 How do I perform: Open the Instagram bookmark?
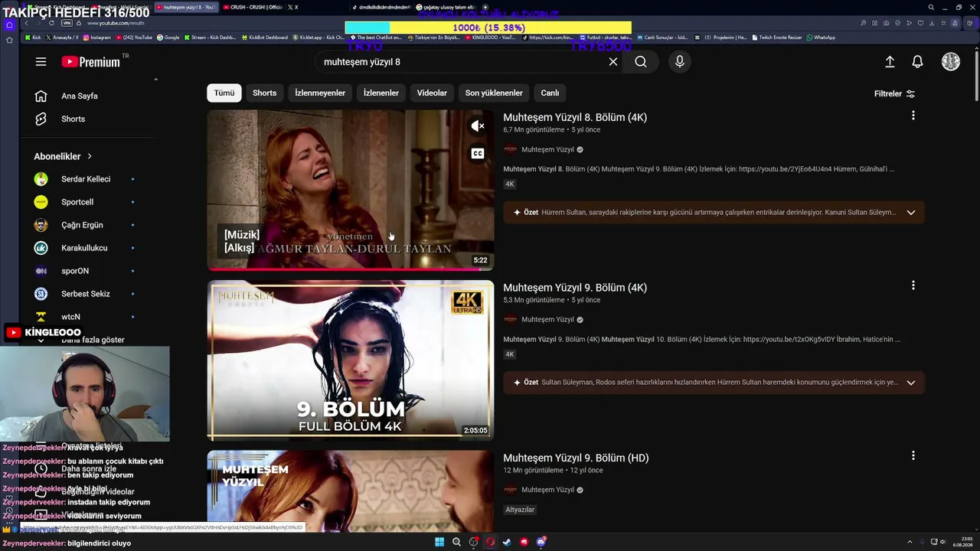96,37
